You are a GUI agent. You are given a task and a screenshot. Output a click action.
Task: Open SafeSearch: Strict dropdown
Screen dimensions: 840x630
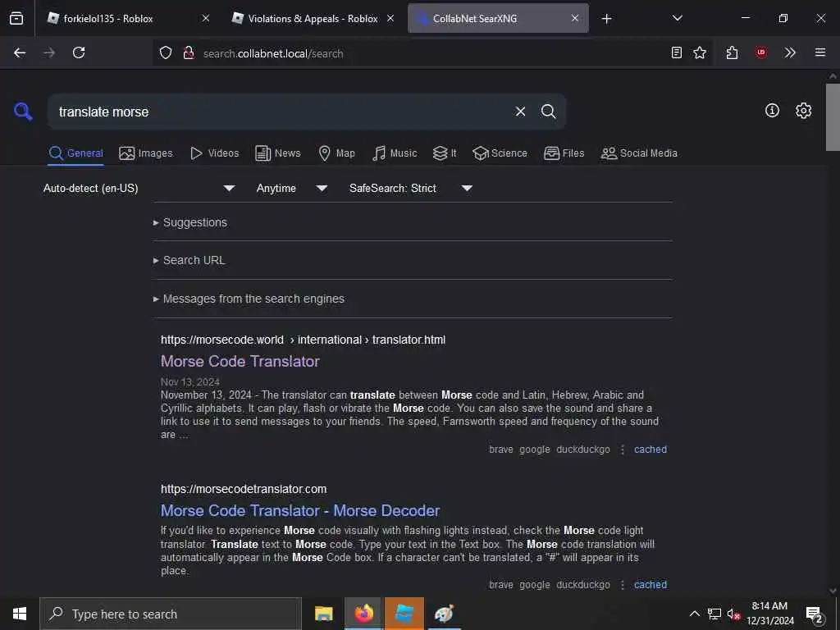[411, 188]
